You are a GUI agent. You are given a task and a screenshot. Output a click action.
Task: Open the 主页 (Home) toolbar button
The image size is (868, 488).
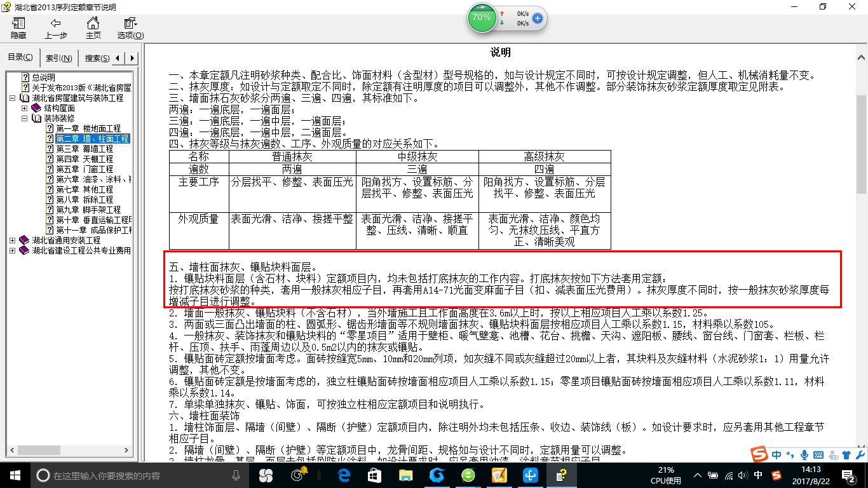[x=93, y=28]
